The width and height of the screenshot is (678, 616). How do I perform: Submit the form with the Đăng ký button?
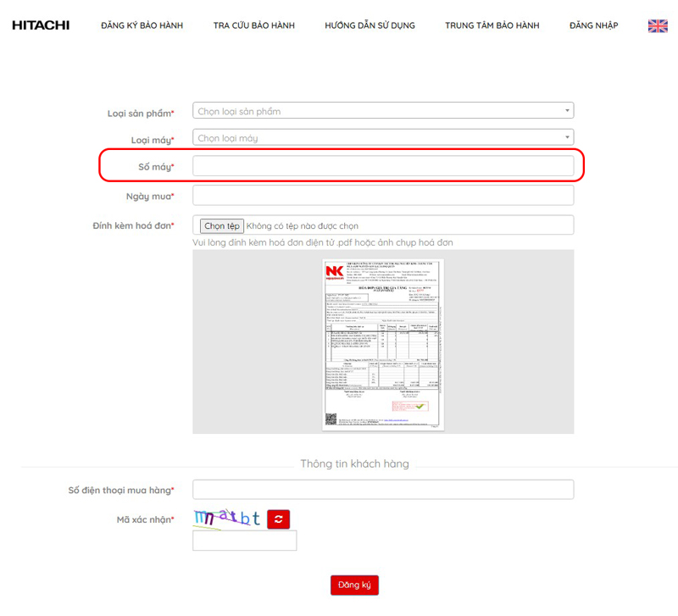tap(354, 585)
